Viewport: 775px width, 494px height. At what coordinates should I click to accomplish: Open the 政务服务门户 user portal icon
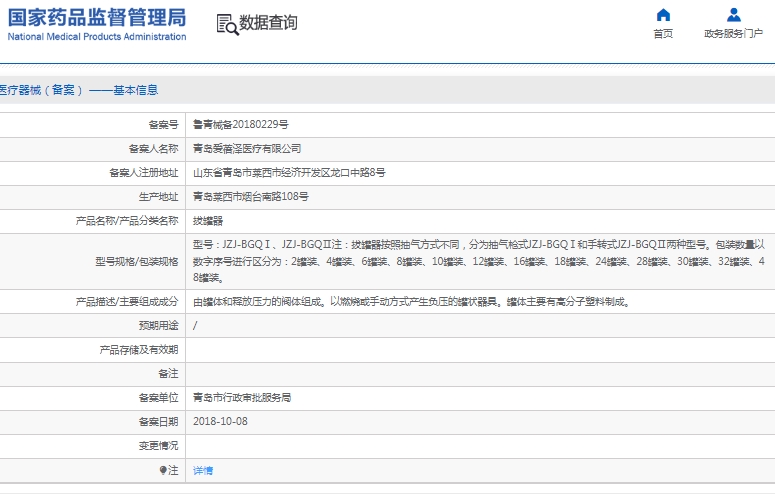[x=733, y=15]
